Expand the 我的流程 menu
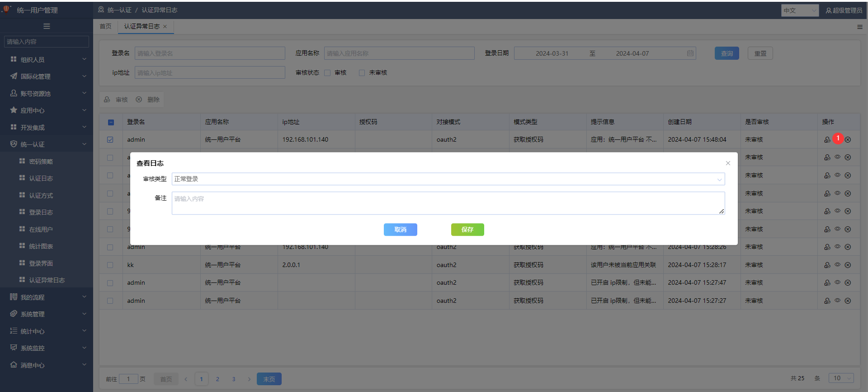This screenshot has width=868, height=392. click(x=47, y=297)
